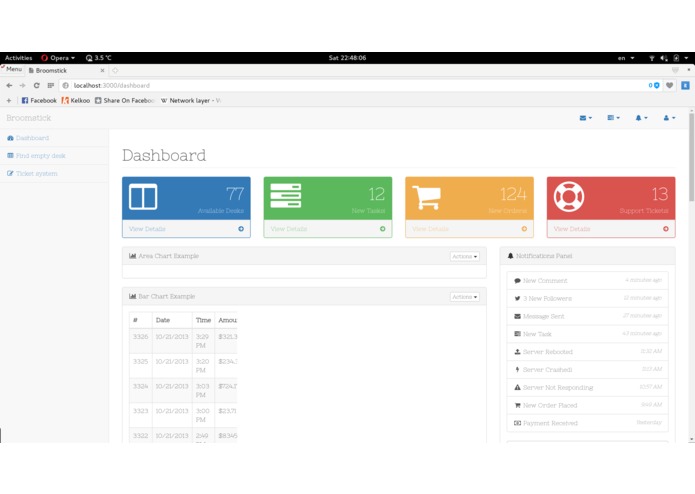Image resolution: width=695 pixels, height=494 pixels.
Task: Click the volume tray icon
Action: pyautogui.click(x=664, y=58)
